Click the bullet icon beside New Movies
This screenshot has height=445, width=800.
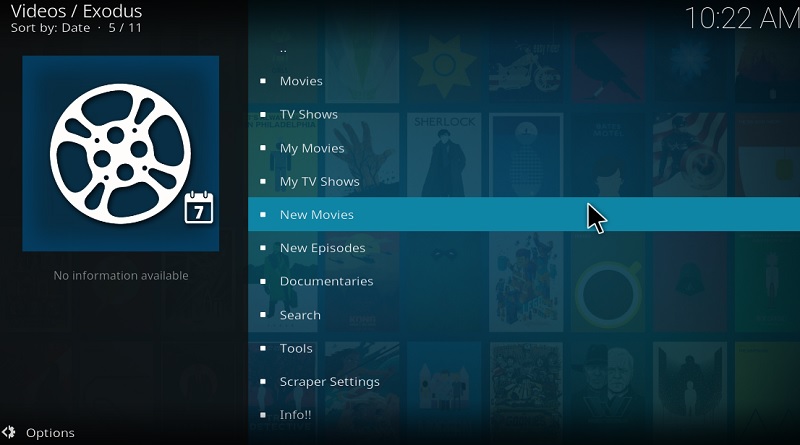pyautogui.click(x=263, y=214)
